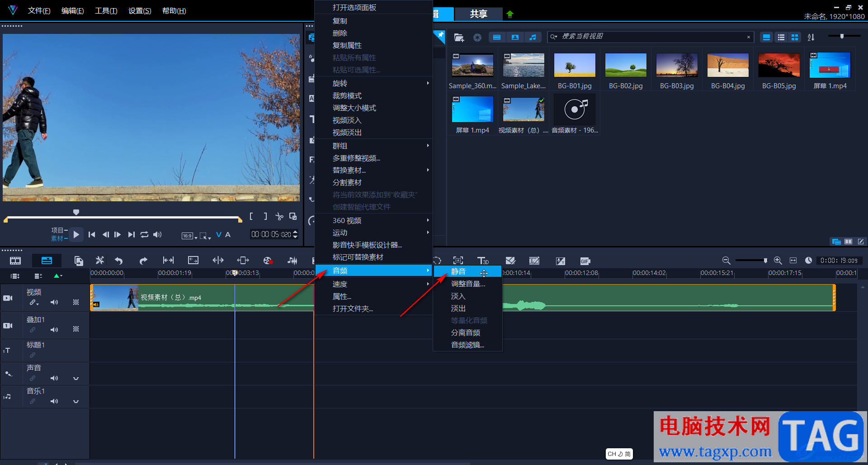868x465 pixels.
Task: Click the import media folder icon
Action: 459,37
